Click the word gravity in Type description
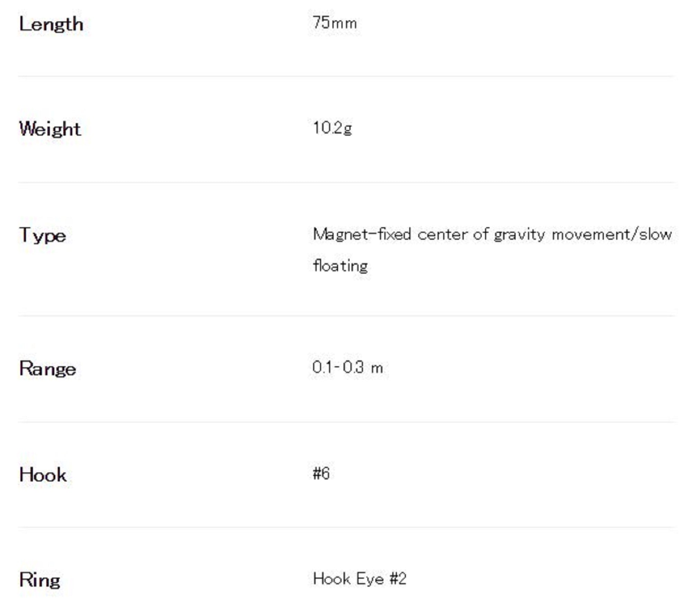The width and height of the screenshot is (692, 616). tap(519, 235)
